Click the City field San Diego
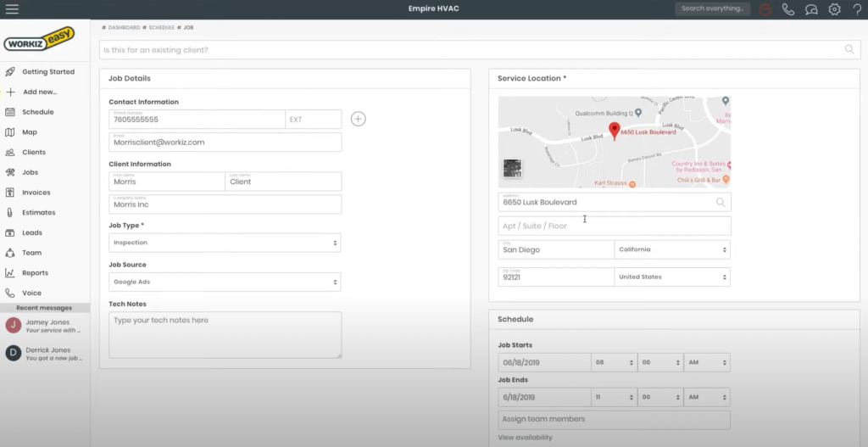This screenshot has width=868, height=447. 556,250
